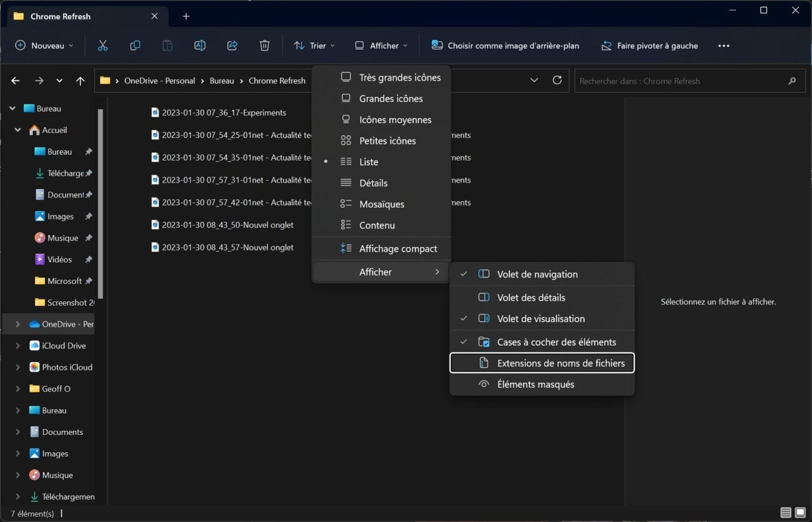Choose Icônes moyennes view

click(381, 120)
